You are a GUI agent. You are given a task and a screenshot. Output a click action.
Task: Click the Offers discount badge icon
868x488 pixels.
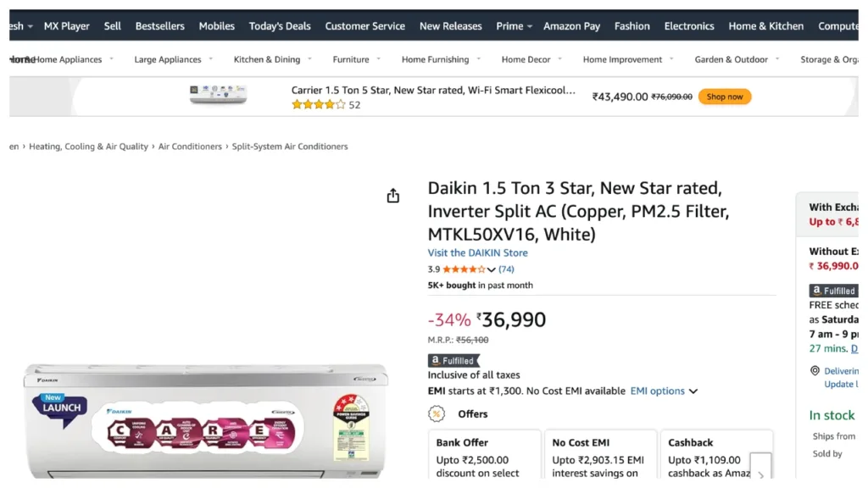click(x=437, y=413)
